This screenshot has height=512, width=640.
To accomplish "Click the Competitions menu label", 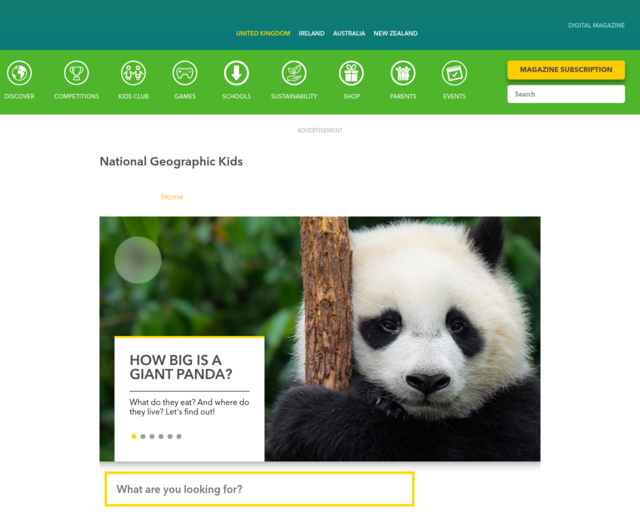I will (x=76, y=96).
